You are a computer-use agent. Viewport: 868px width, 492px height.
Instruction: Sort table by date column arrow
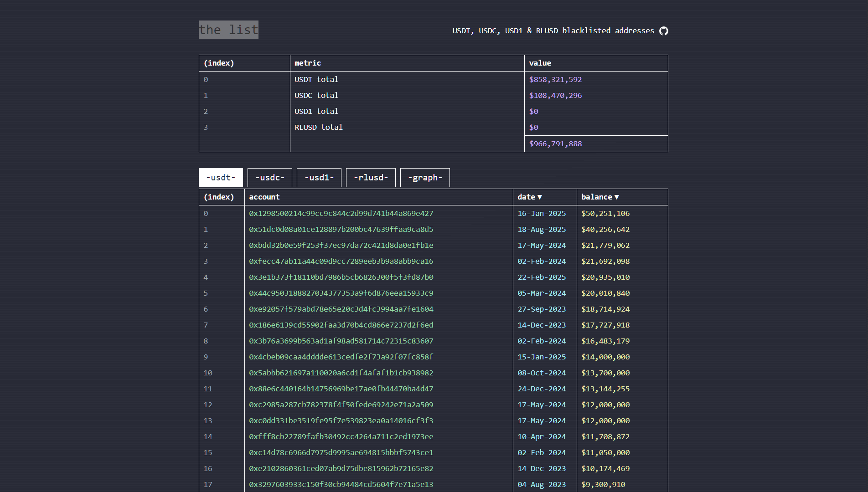click(x=540, y=197)
